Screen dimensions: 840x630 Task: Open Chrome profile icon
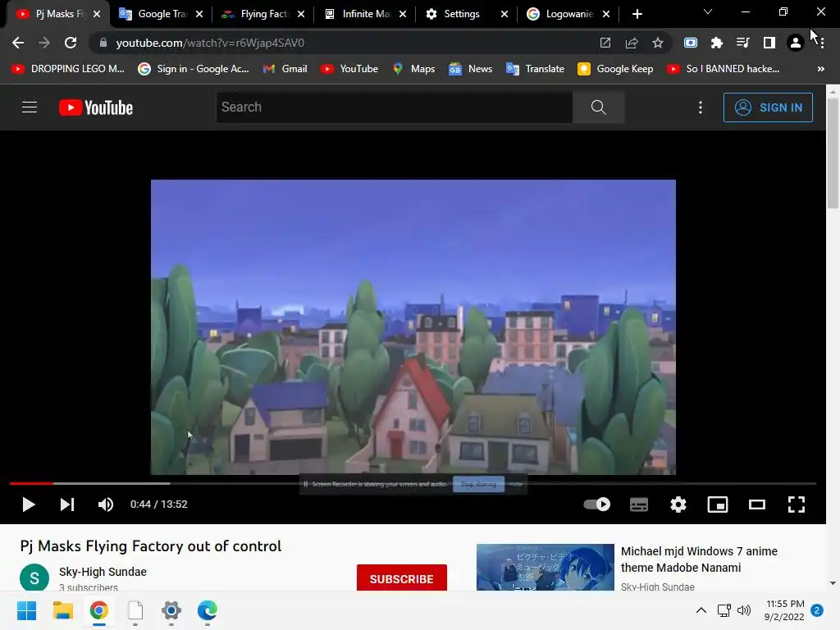click(x=796, y=43)
